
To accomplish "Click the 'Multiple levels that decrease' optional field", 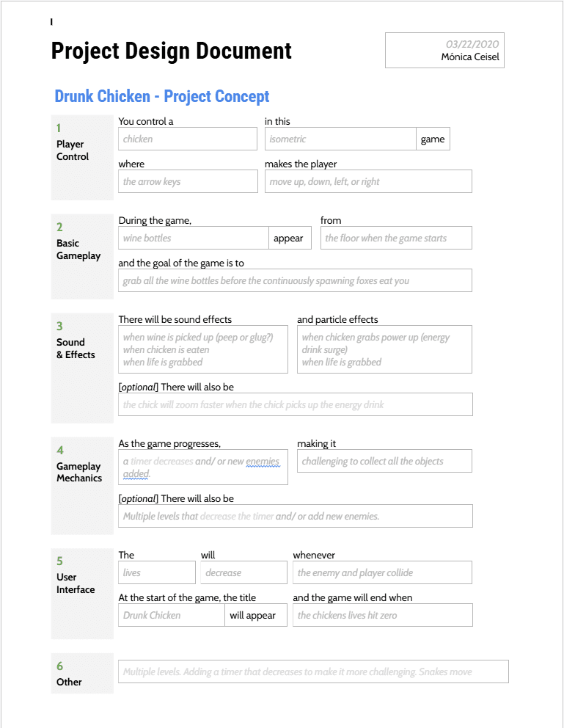I will 296,516.
